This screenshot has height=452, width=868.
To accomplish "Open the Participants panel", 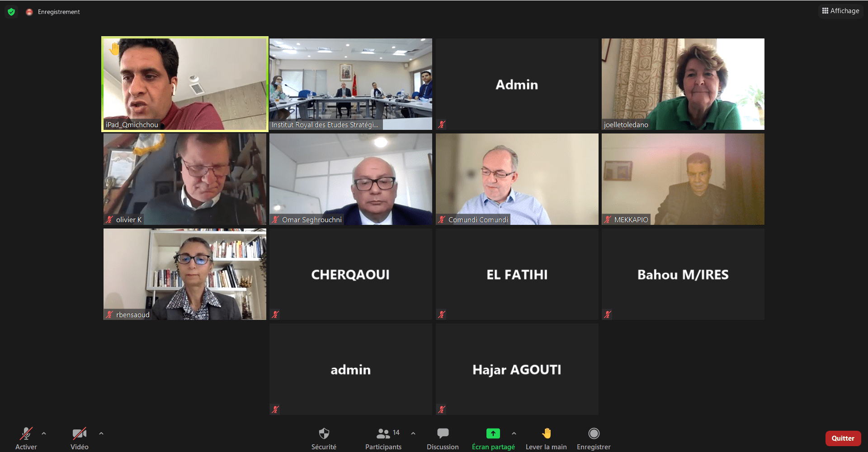I will pos(383,439).
